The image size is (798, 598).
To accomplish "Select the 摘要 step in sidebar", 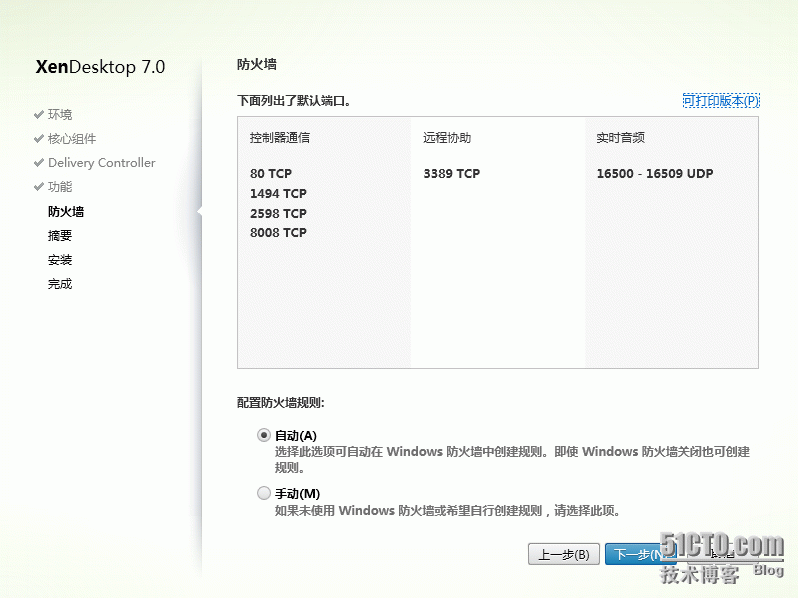I will point(60,235).
